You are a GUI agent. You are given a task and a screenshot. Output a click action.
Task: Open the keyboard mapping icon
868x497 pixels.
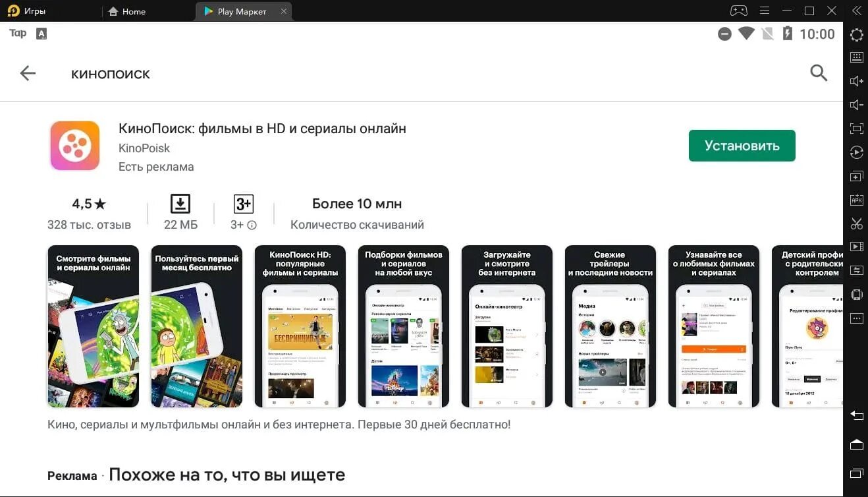point(856,57)
